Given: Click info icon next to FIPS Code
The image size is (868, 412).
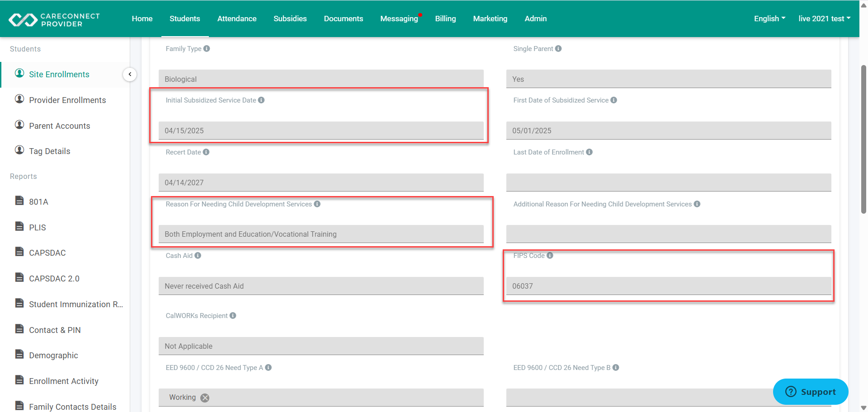Looking at the screenshot, I should coord(550,256).
